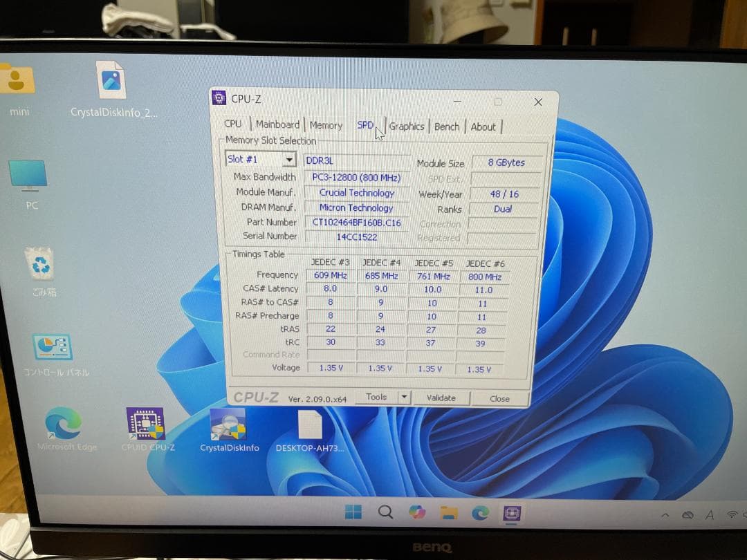Open the PC icon on the desktop
The image size is (747, 560).
(x=29, y=176)
